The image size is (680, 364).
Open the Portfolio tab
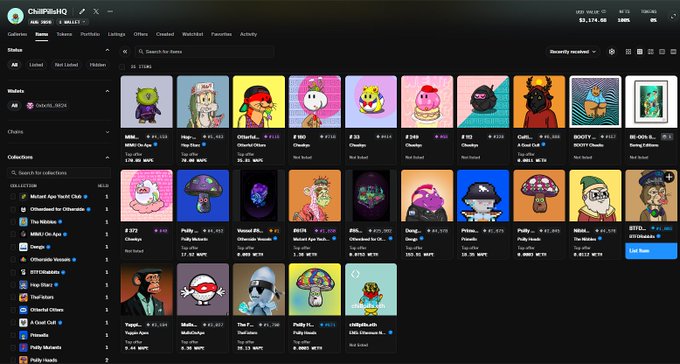[x=90, y=34]
